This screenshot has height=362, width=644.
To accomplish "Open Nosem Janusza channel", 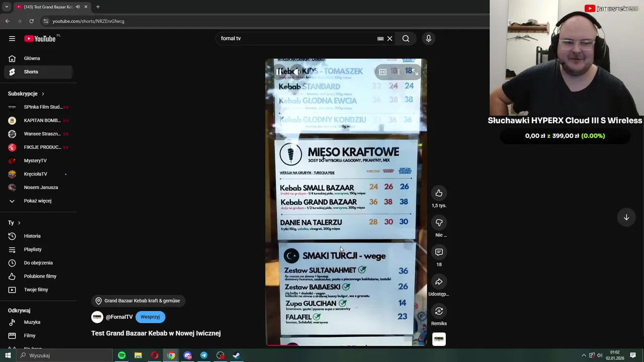I will point(38,188).
